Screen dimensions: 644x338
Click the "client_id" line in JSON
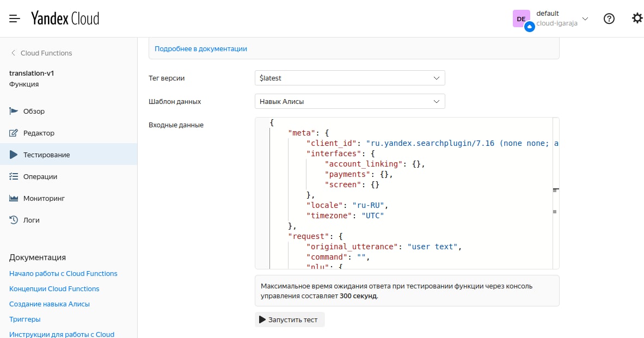[432, 143]
